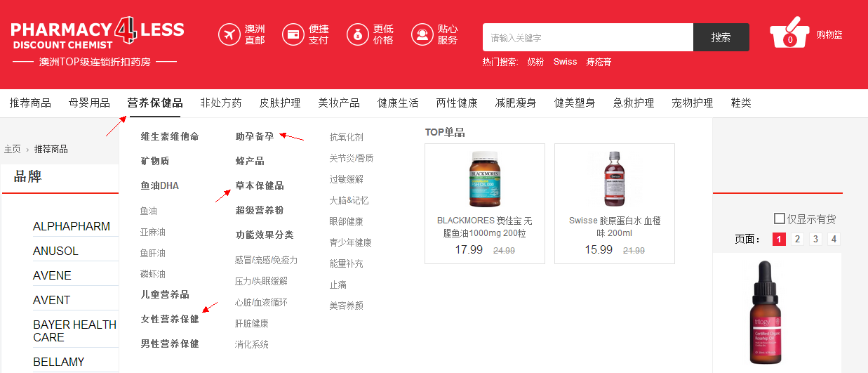868x373 pixels.
Task: Select the 肝脏健康 link
Action: coord(252,323)
